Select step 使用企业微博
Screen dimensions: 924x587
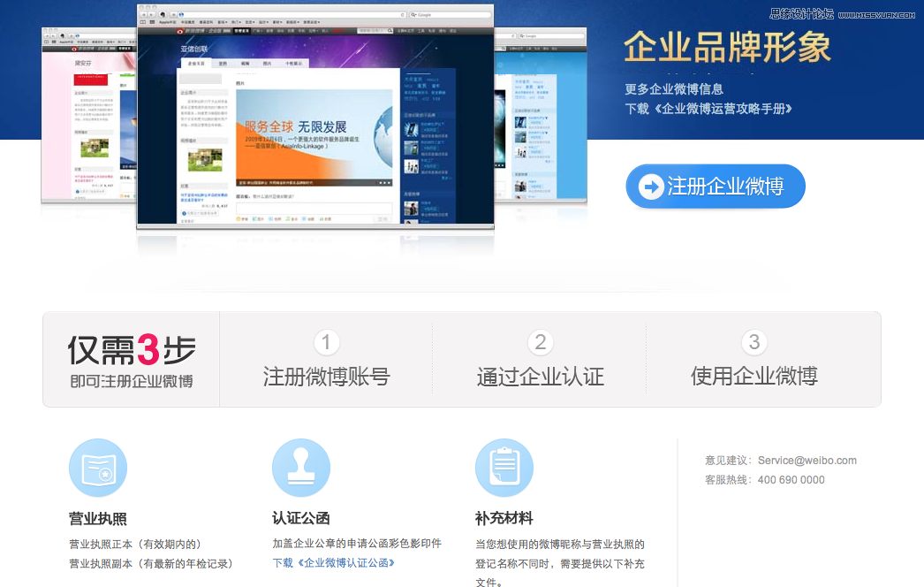click(x=754, y=377)
